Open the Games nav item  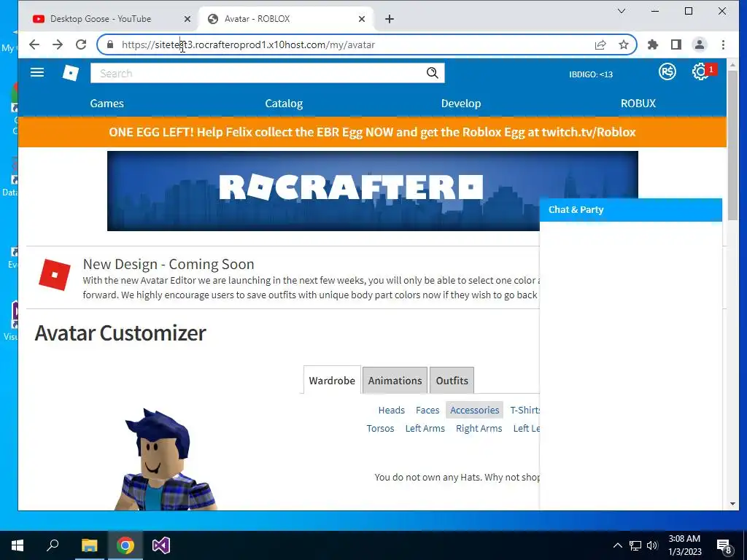point(107,104)
